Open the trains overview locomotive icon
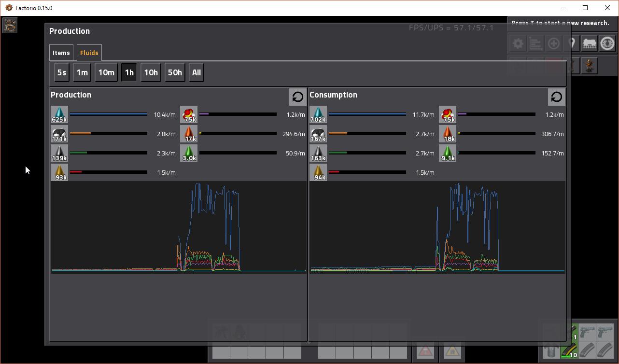Screen dimensions: 619x364 pos(590,44)
